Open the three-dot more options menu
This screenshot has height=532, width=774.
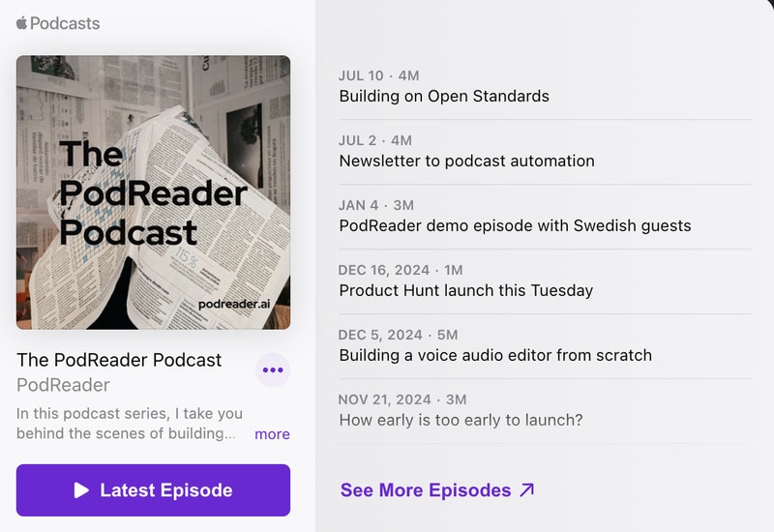[x=273, y=369]
